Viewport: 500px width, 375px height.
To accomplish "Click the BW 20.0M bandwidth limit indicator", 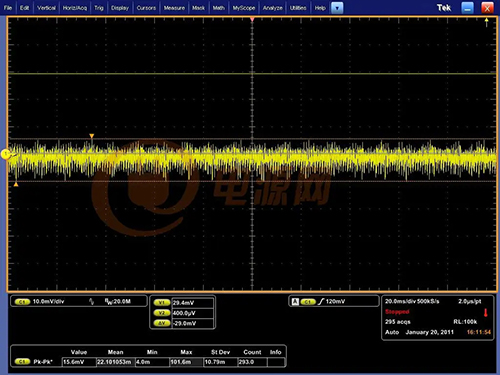I will [x=118, y=301].
